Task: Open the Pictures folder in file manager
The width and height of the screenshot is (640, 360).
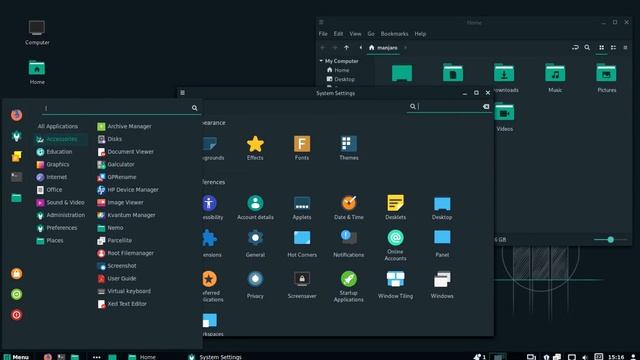Action: [x=607, y=78]
